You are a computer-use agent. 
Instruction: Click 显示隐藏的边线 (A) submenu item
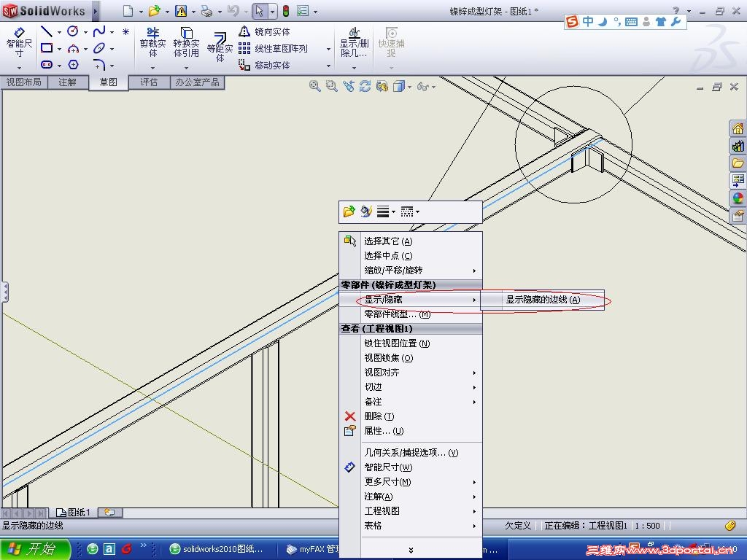[x=543, y=300]
